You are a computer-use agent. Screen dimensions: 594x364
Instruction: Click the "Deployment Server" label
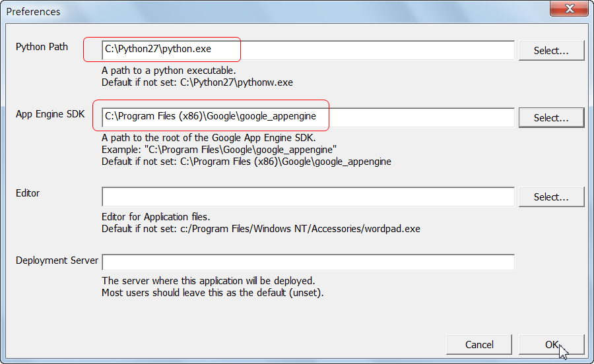coord(57,260)
